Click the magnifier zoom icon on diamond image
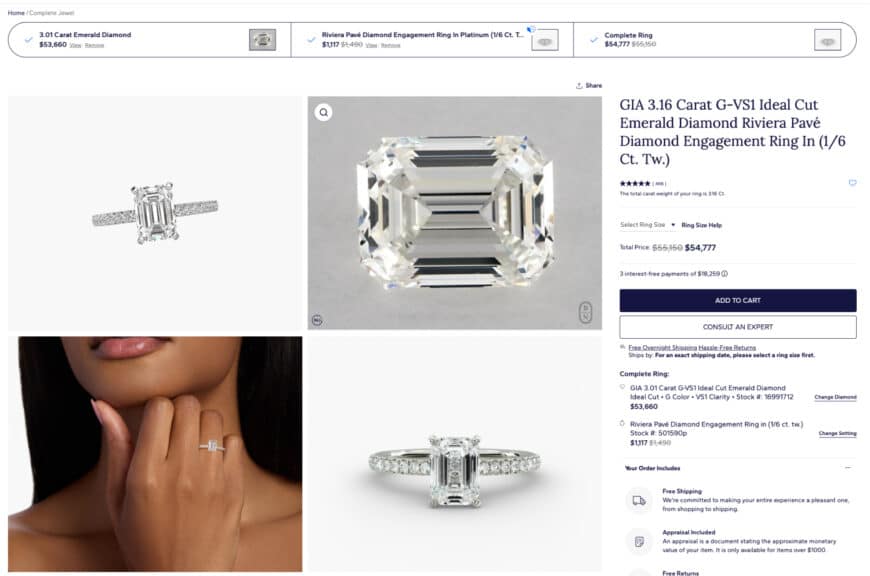 323,113
